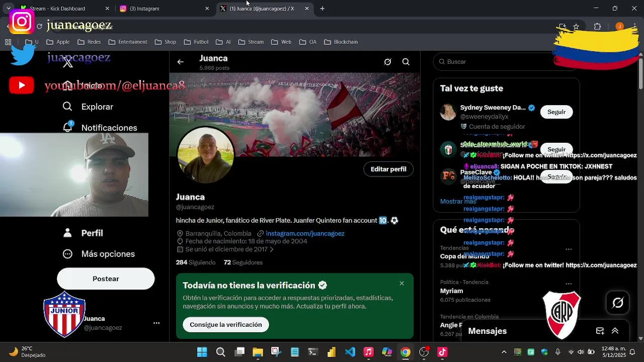Open the Apple bookmarks folder

click(x=58, y=42)
